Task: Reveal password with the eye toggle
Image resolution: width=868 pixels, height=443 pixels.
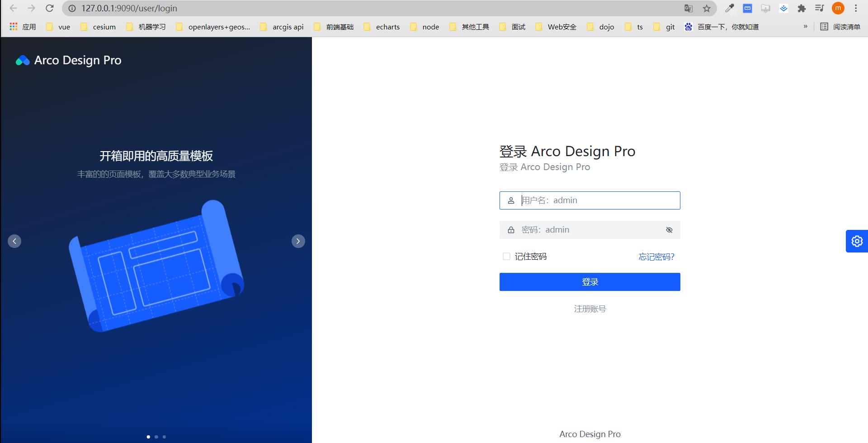Action: click(669, 230)
